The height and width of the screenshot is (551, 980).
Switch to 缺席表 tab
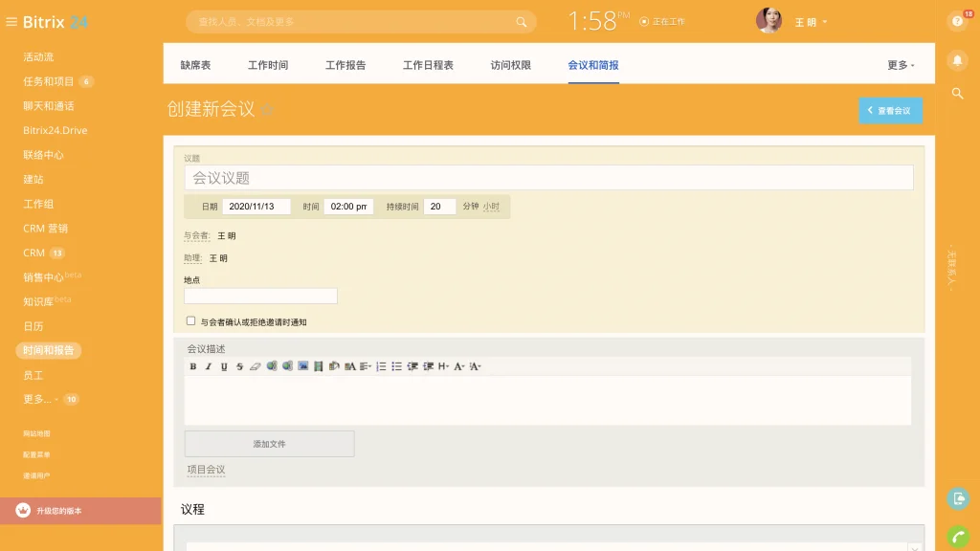195,65
